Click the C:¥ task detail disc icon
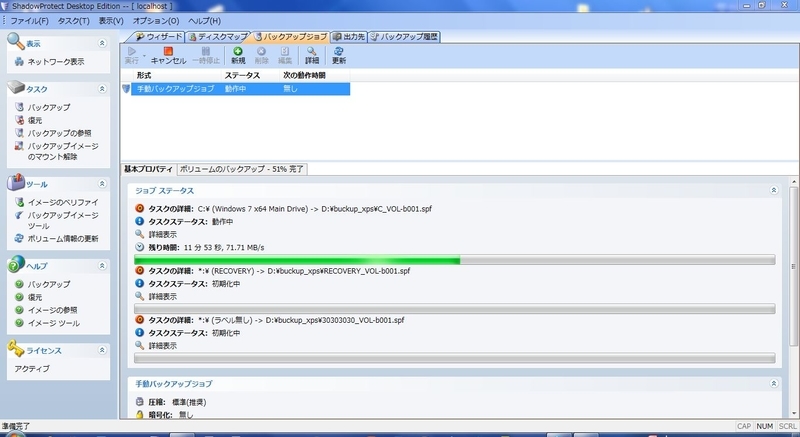Screen dimensions: 800x437 point(139,208)
